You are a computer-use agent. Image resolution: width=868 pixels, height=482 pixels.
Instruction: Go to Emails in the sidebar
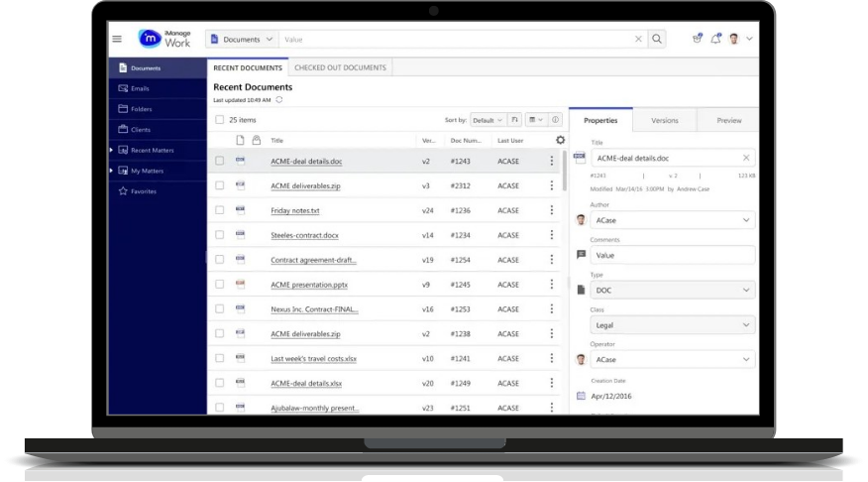tap(140, 88)
